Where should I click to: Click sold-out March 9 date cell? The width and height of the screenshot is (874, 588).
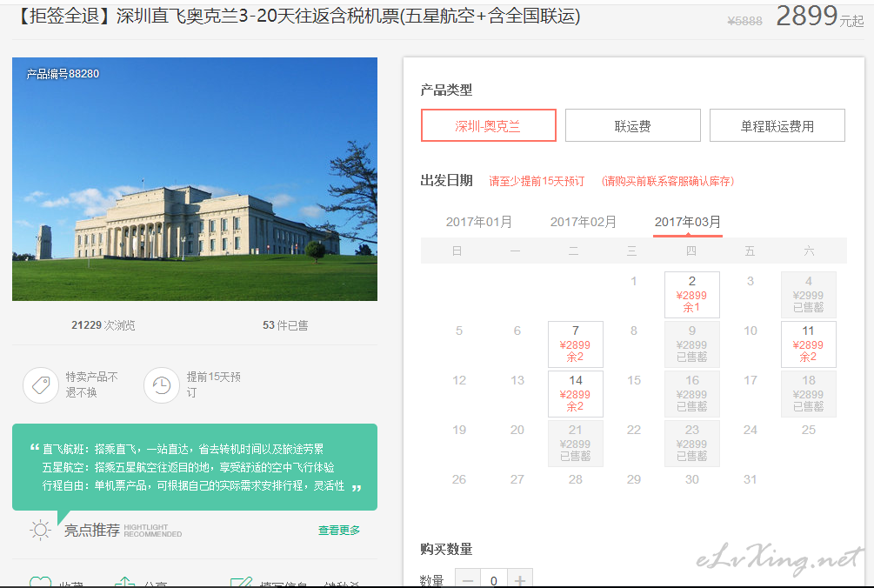click(x=691, y=344)
